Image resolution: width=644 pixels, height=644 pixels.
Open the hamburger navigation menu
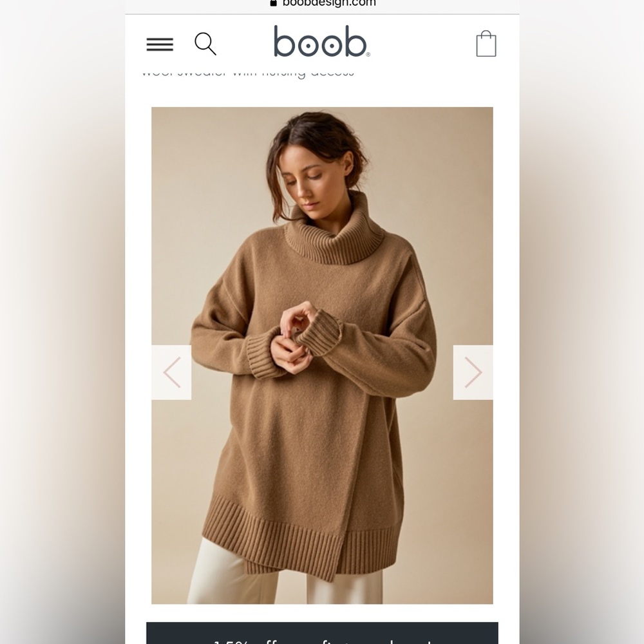pyautogui.click(x=160, y=44)
